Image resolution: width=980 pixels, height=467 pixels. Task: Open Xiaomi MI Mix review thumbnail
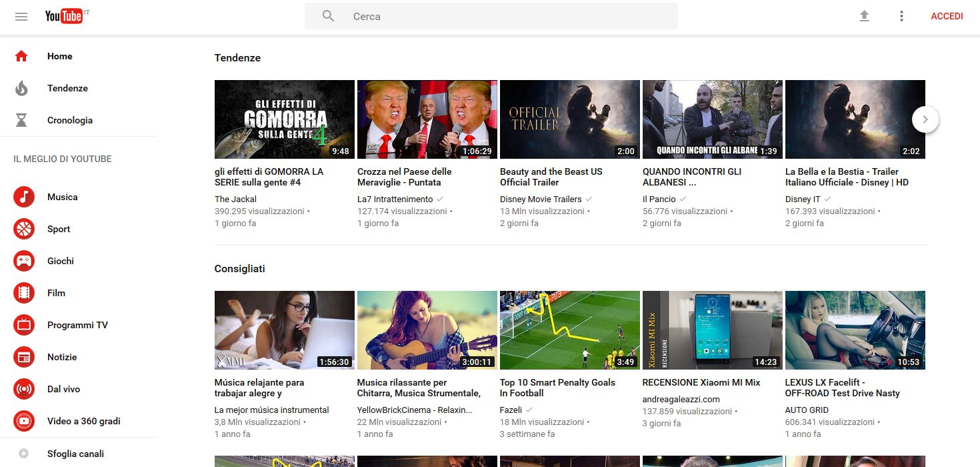(713, 330)
